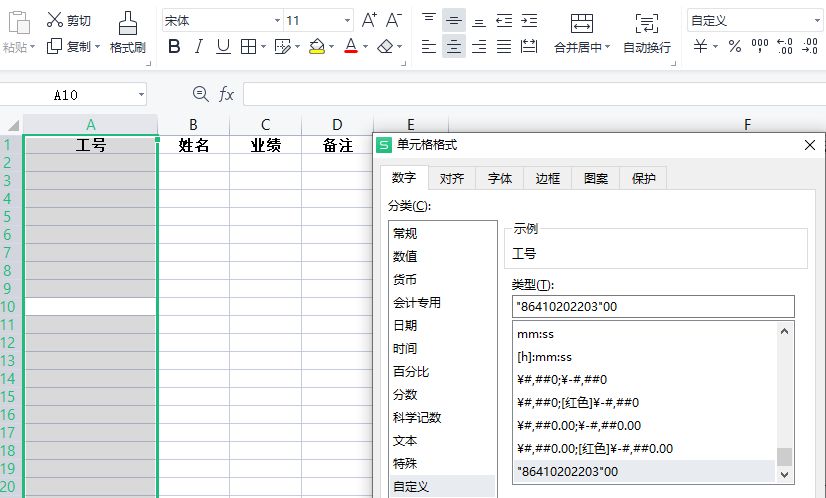Screen dimensions: 826x498
Task: Click the cell borders icon
Action: pos(248,47)
